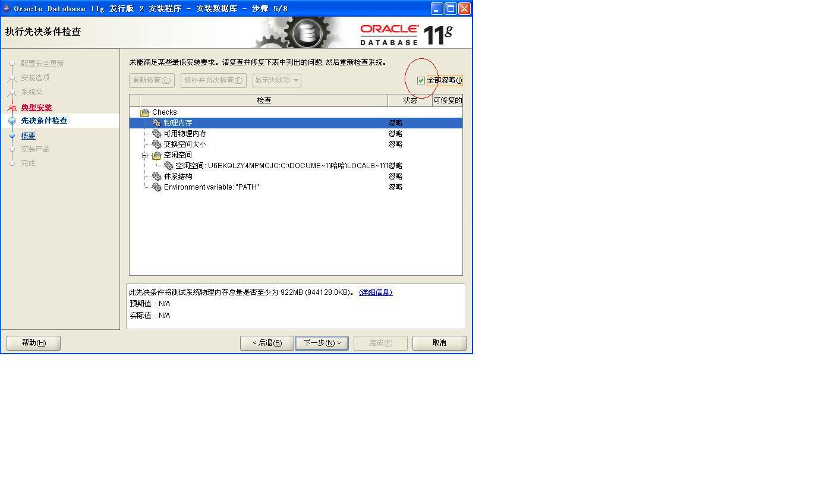The width and height of the screenshot is (819, 504).
Task: Select the 先决条件检查 step in the sidebar
Action: pyautogui.click(x=45, y=121)
